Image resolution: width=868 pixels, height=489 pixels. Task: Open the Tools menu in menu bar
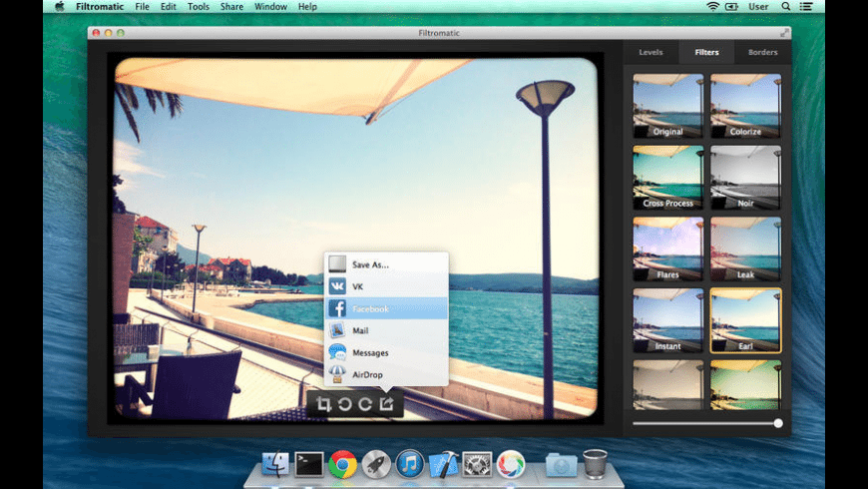[x=199, y=7]
